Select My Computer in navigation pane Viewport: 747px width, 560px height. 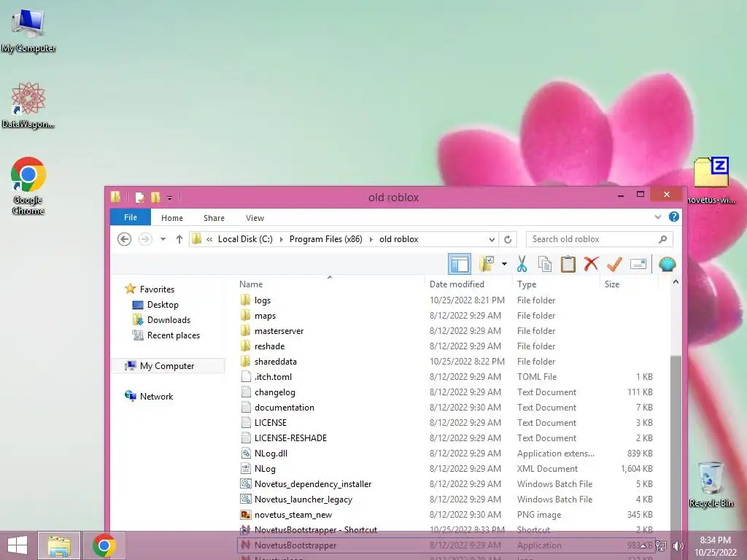click(168, 366)
